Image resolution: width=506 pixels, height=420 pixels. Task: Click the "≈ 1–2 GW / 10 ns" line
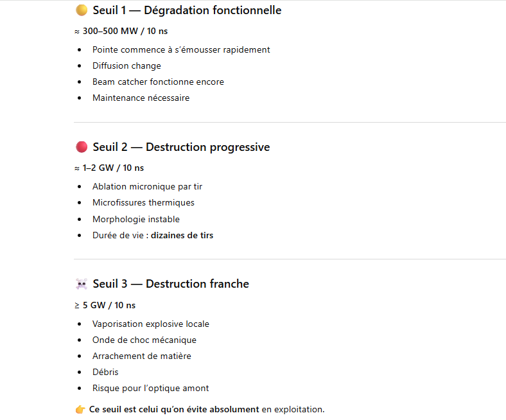click(109, 168)
